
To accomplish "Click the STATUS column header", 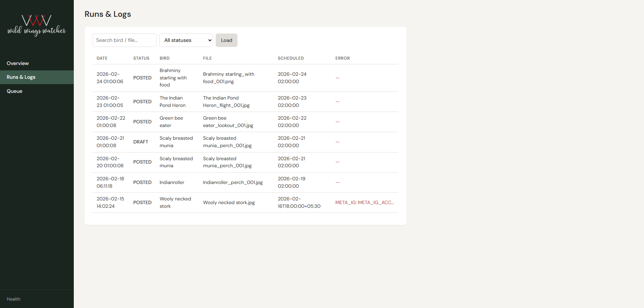I will click(141, 58).
